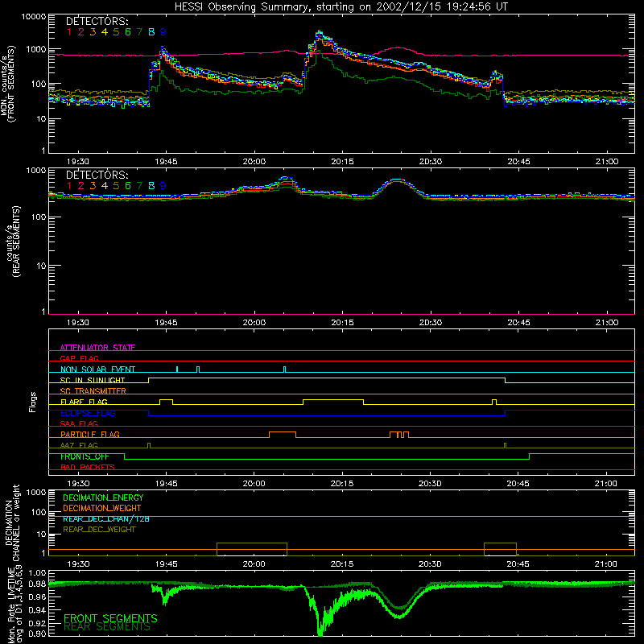This screenshot has height=644, width=644.
Task: Select the NON_SOLAR_EVENT flag label
Action: coord(97,369)
